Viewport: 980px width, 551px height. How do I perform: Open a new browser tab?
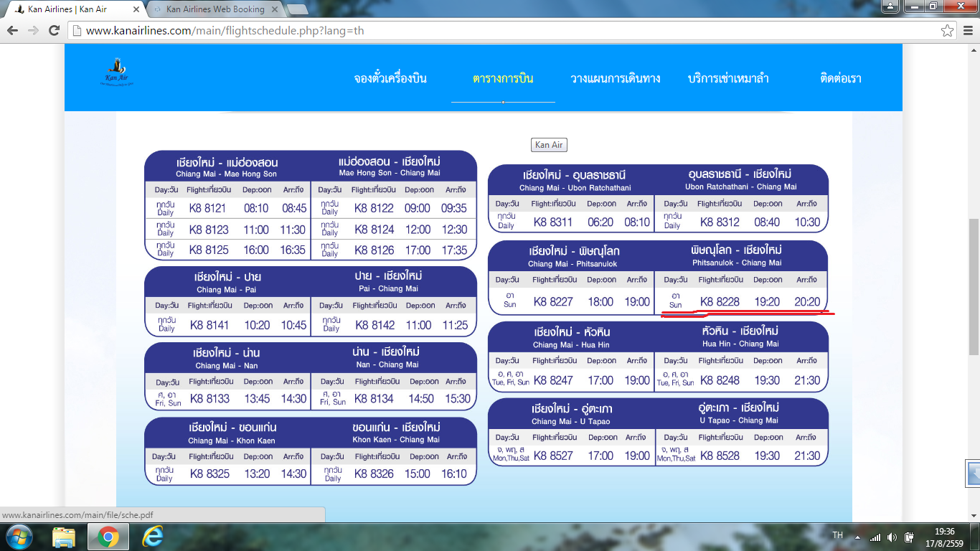coord(297,9)
